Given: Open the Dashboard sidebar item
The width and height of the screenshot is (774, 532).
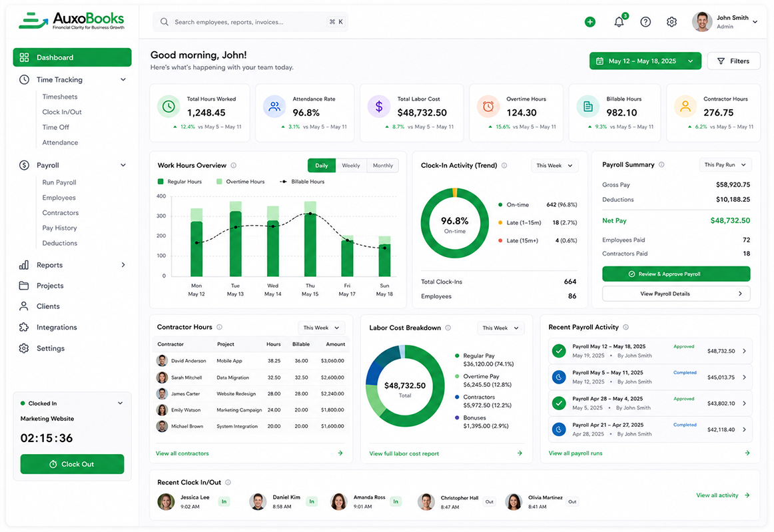Looking at the screenshot, I should pos(72,57).
